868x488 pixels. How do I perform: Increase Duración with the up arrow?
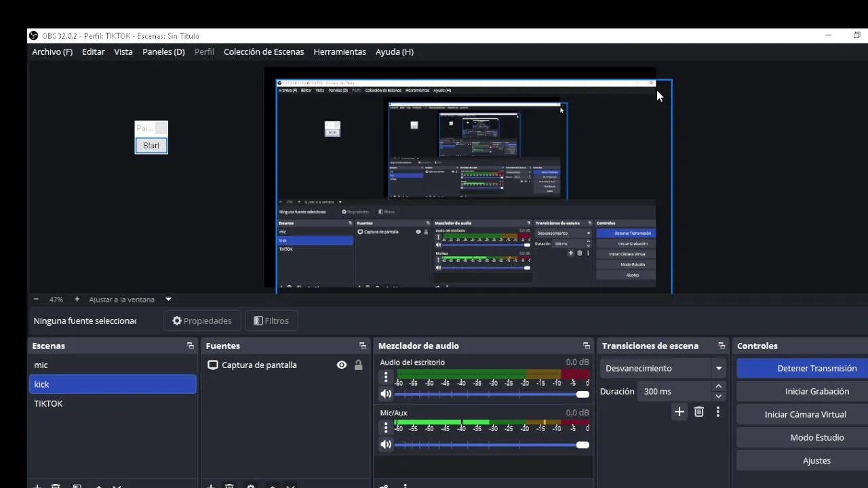coord(718,386)
